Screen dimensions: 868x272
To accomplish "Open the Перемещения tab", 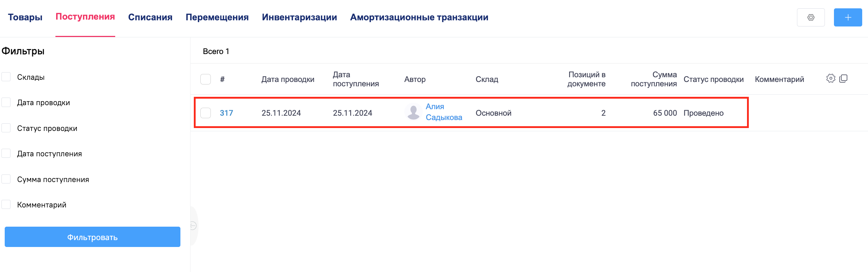I will click(x=217, y=17).
